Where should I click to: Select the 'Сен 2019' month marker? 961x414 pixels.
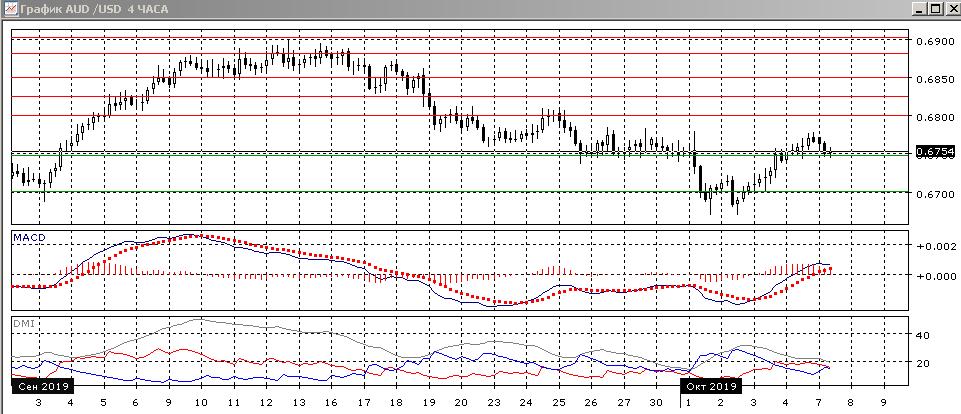(40, 385)
